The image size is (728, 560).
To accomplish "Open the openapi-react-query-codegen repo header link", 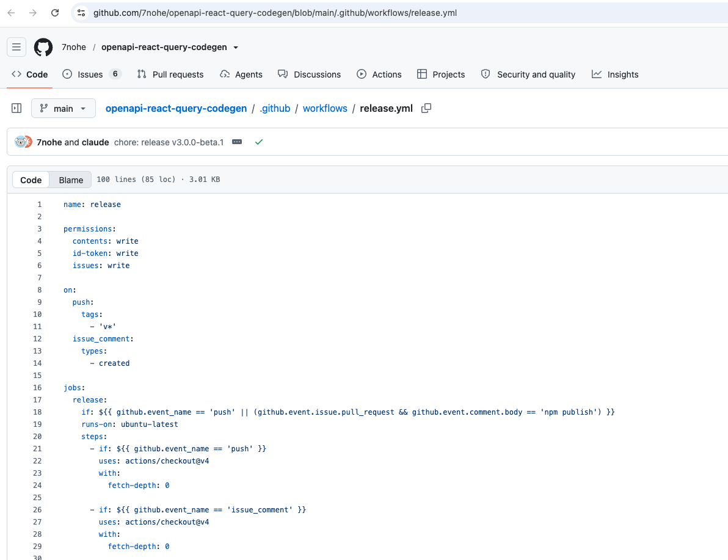I will pyautogui.click(x=164, y=47).
